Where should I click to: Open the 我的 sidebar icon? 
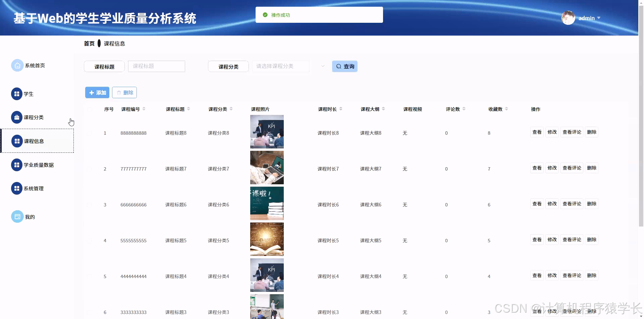click(x=17, y=216)
